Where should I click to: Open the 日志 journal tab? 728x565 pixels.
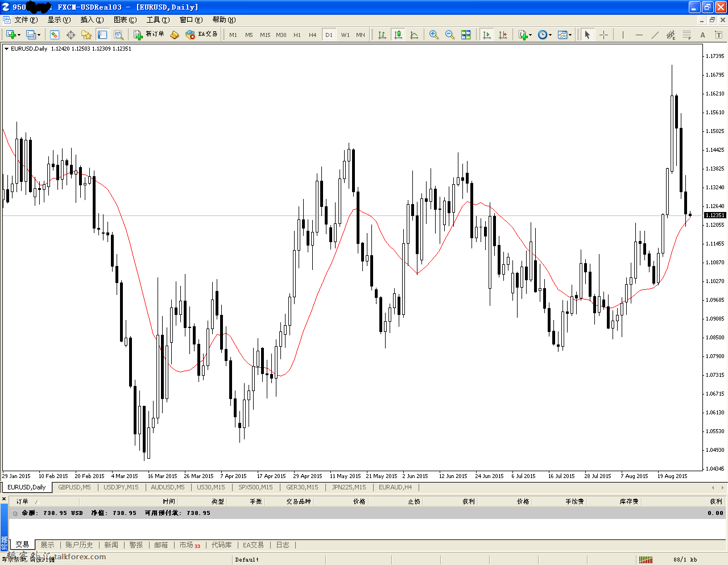click(x=283, y=545)
